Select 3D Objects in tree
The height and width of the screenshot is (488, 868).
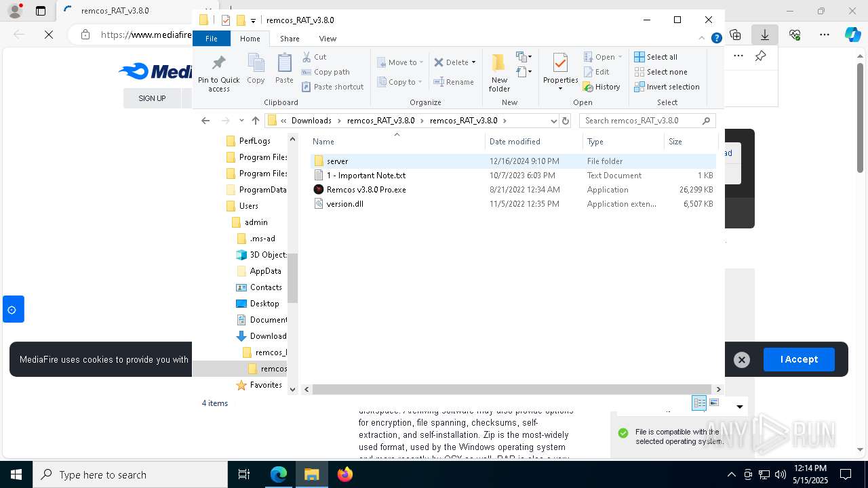pos(268,255)
